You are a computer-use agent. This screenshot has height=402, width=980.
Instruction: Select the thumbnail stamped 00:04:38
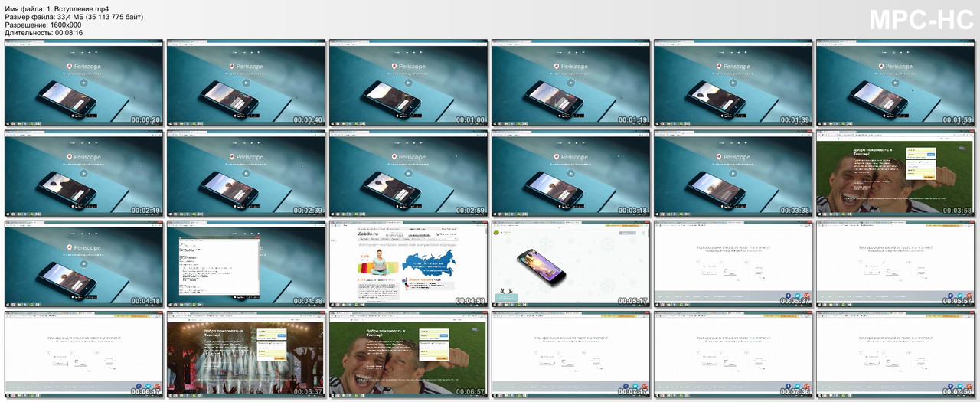[x=246, y=263]
